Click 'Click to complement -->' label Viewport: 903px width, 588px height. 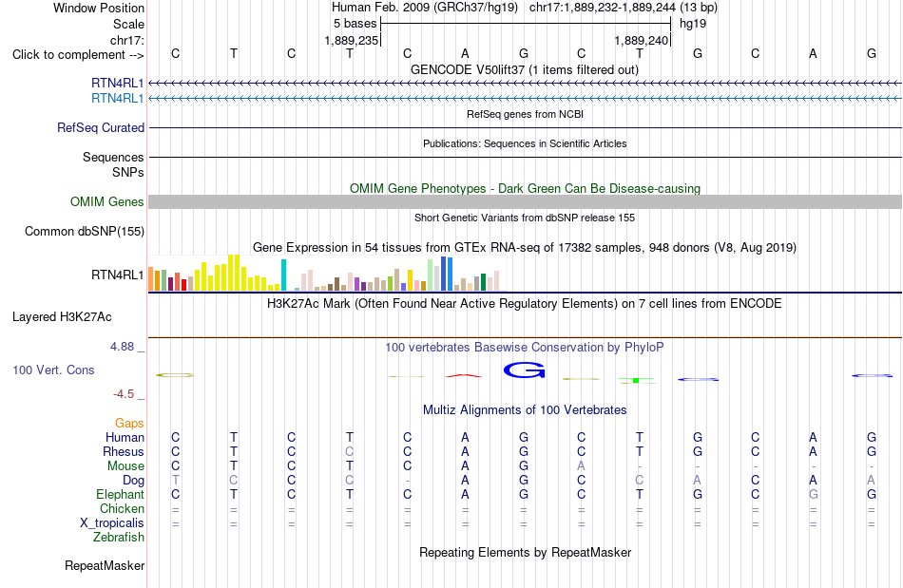click(x=78, y=55)
